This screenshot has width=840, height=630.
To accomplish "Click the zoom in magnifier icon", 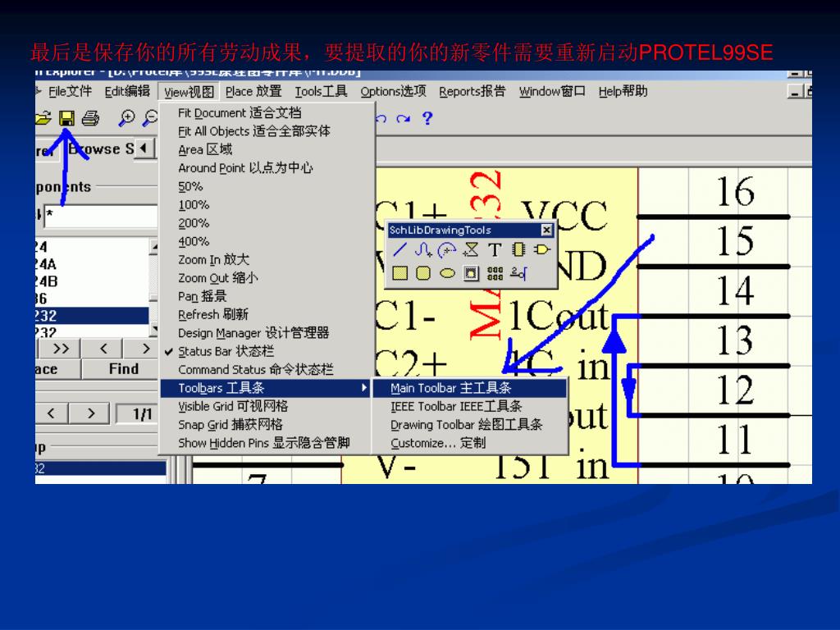I will click(x=126, y=118).
